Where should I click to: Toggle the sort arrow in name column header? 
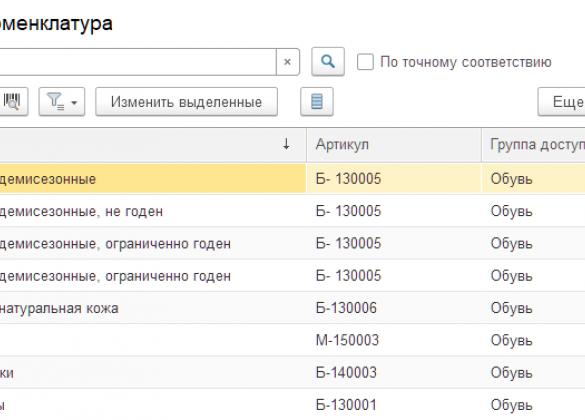coord(286,144)
